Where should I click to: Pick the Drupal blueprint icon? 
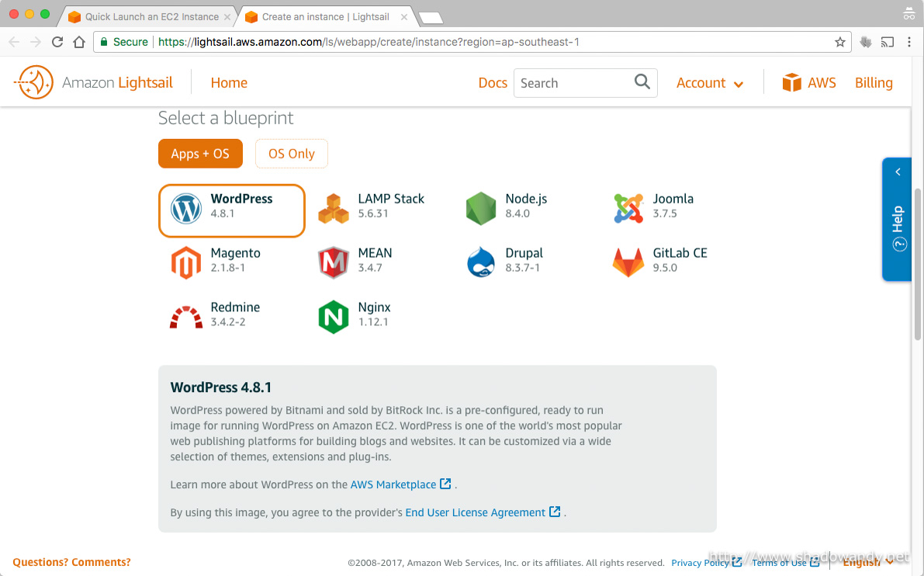click(x=481, y=263)
